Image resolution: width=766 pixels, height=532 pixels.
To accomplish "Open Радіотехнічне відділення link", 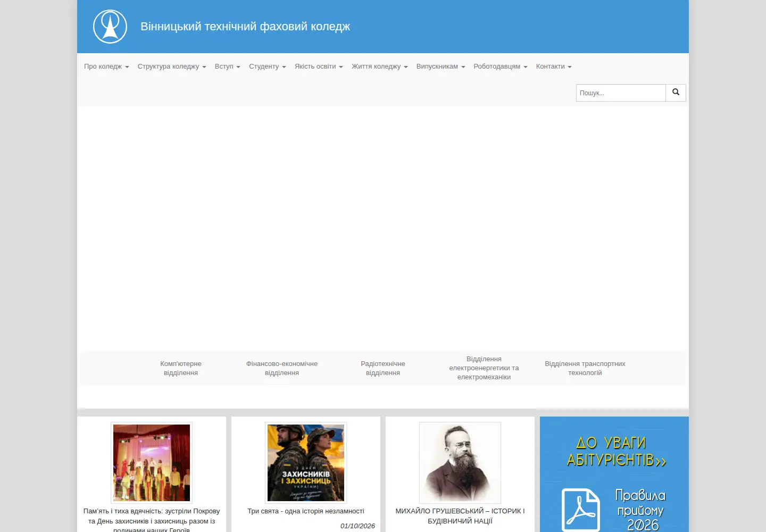I will click(383, 368).
